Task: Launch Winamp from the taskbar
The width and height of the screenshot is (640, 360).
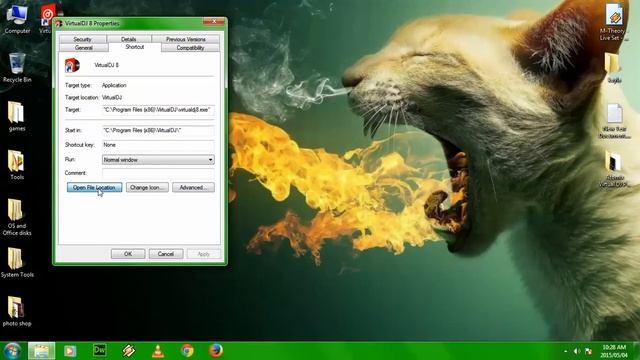Action: 129,351
